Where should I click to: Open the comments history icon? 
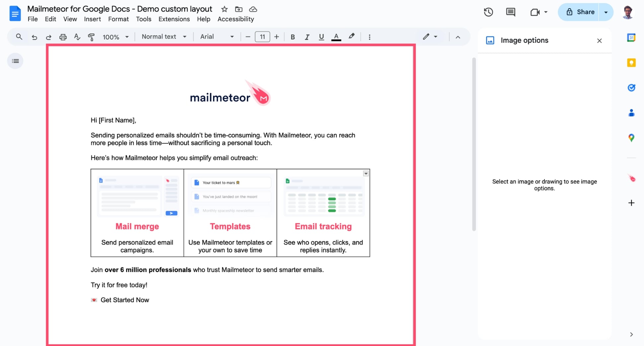click(510, 12)
